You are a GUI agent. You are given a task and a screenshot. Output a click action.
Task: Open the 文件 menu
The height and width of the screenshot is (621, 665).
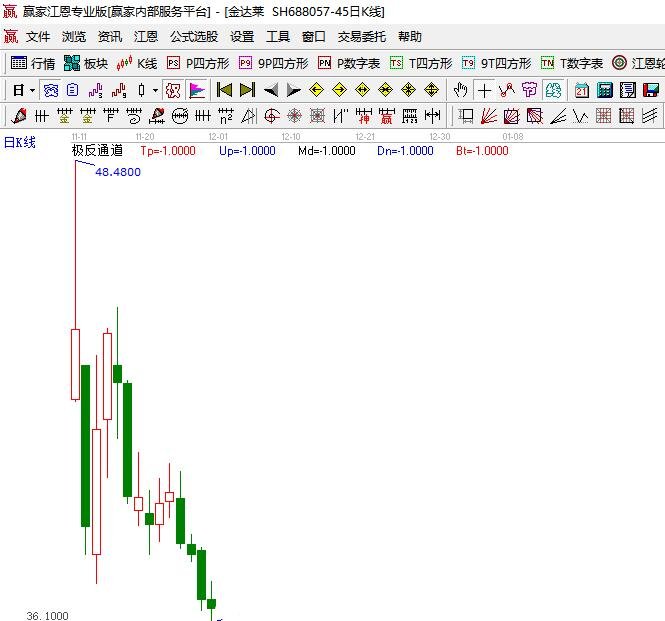[x=38, y=36]
